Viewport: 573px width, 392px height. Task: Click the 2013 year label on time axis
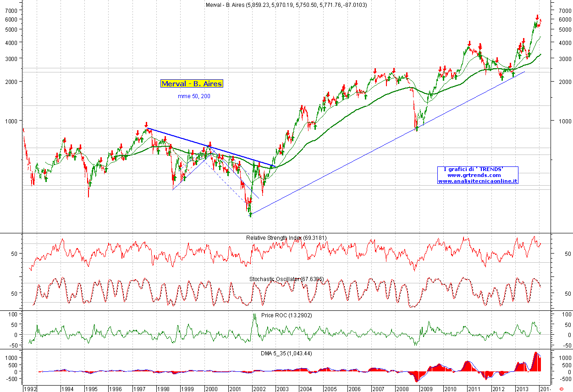(522, 389)
